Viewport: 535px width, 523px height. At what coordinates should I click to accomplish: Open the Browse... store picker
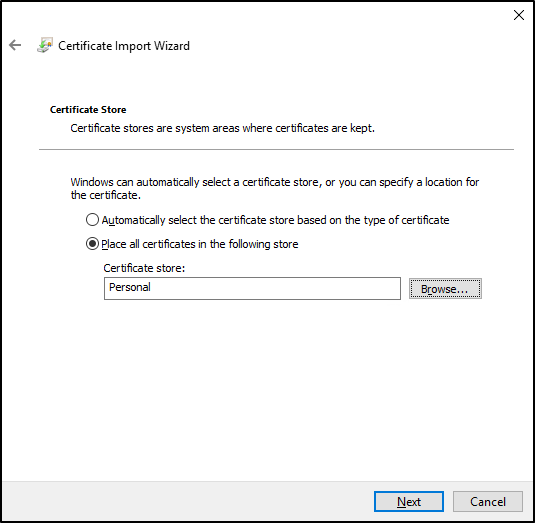tap(445, 289)
